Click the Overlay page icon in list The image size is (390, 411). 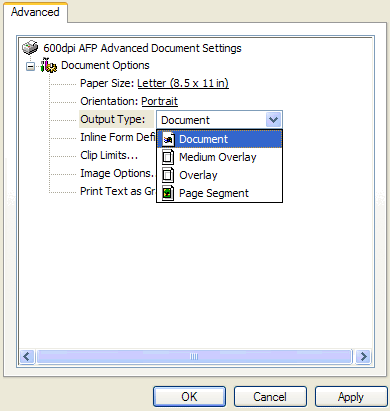[x=168, y=175]
